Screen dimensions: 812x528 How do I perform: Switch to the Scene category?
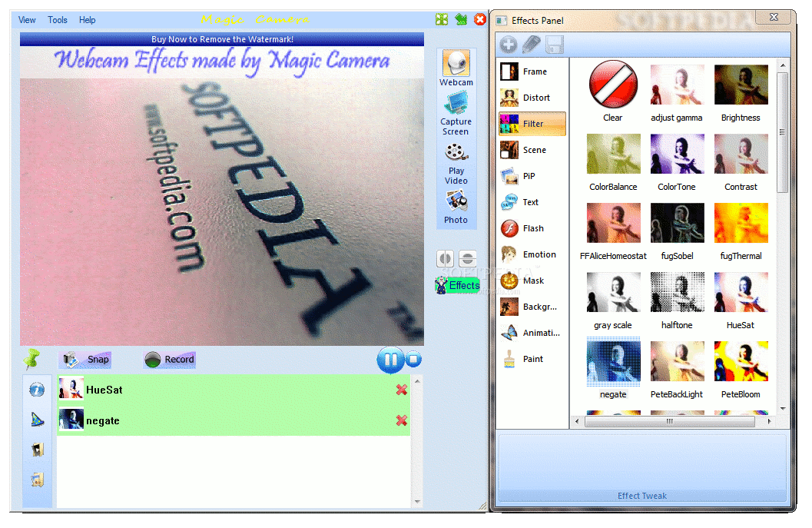[532, 150]
